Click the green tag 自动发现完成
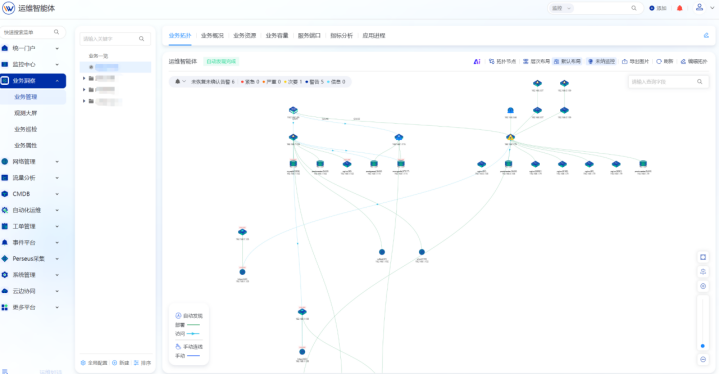The height and width of the screenshot is (374, 720). [221, 62]
